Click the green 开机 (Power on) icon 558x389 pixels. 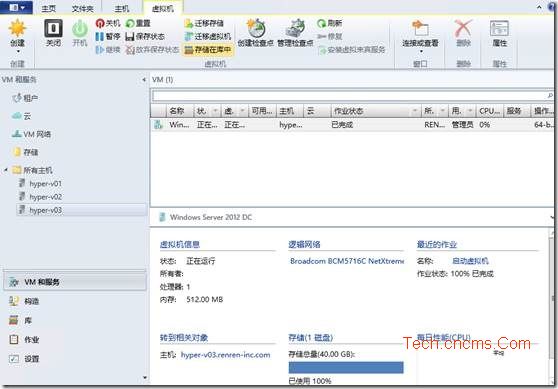pyautogui.click(x=80, y=28)
